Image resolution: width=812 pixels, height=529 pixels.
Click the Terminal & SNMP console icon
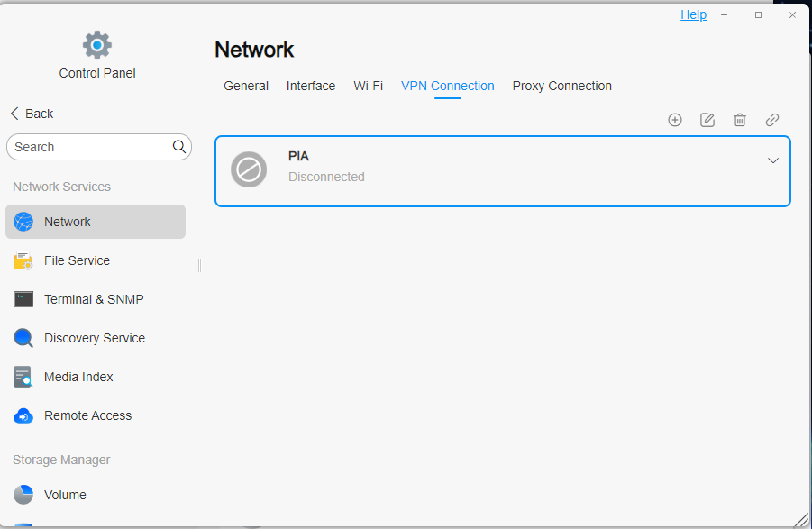pyautogui.click(x=23, y=299)
